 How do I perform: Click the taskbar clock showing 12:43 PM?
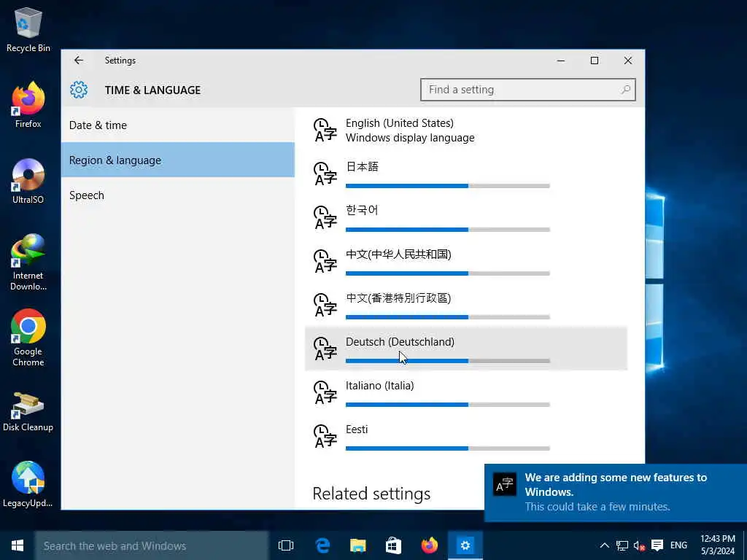pyautogui.click(x=718, y=545)
